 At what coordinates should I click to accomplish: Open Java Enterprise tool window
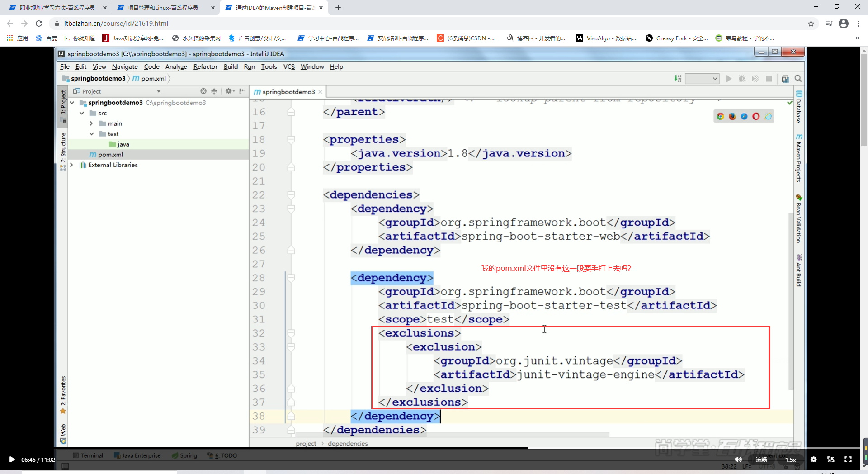[x=137, y=455]
